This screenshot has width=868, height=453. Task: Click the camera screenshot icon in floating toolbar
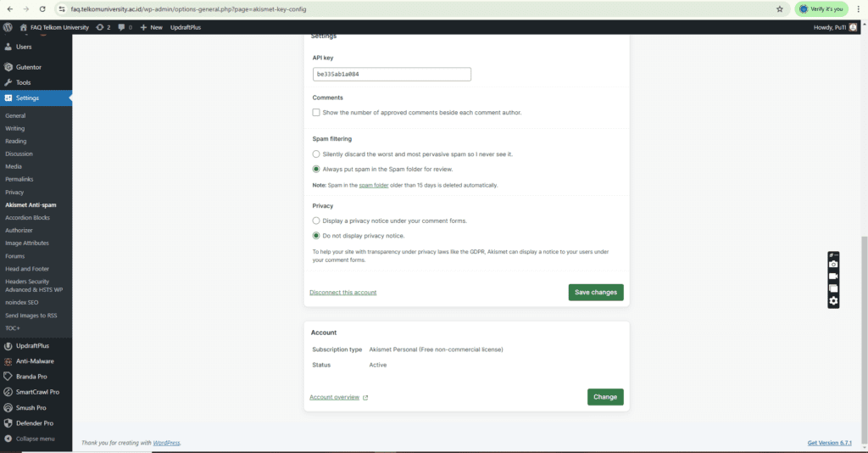tap(833, 264)
